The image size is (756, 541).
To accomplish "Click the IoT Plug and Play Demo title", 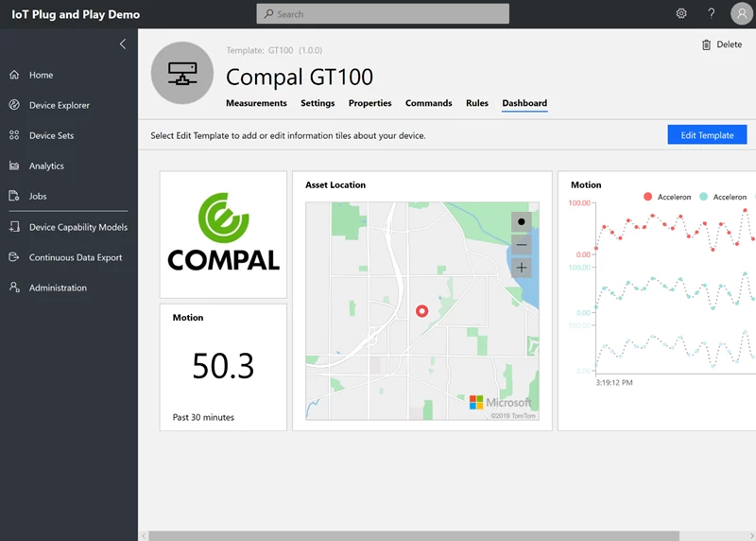I will coord(76,14).
